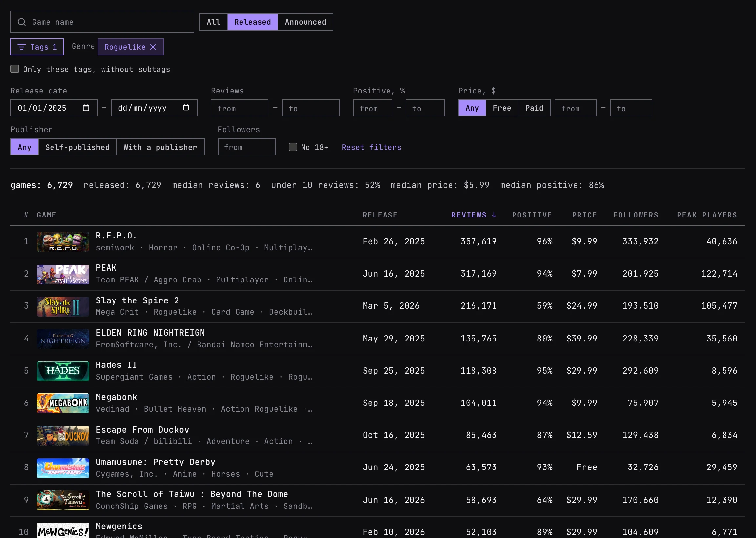Click the Followers 'from' input
The height and width of the screenshot is (538, 756).
coord(246,147)
